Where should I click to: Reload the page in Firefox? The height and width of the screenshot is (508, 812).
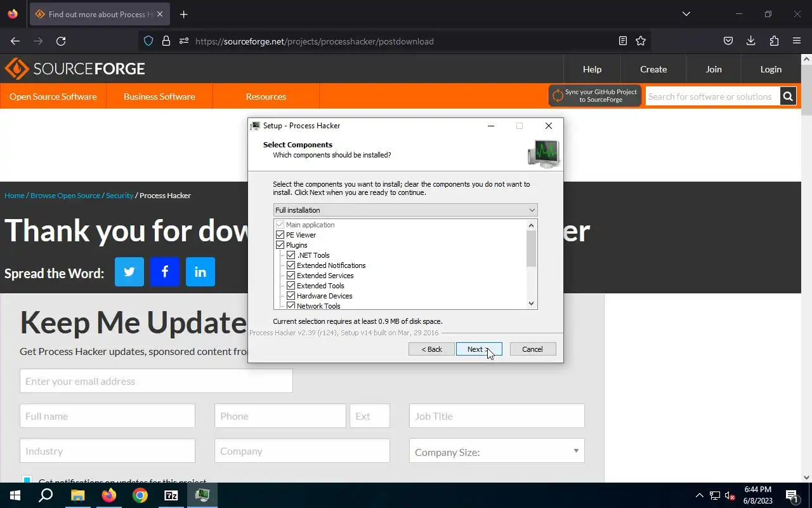point(61,41)
